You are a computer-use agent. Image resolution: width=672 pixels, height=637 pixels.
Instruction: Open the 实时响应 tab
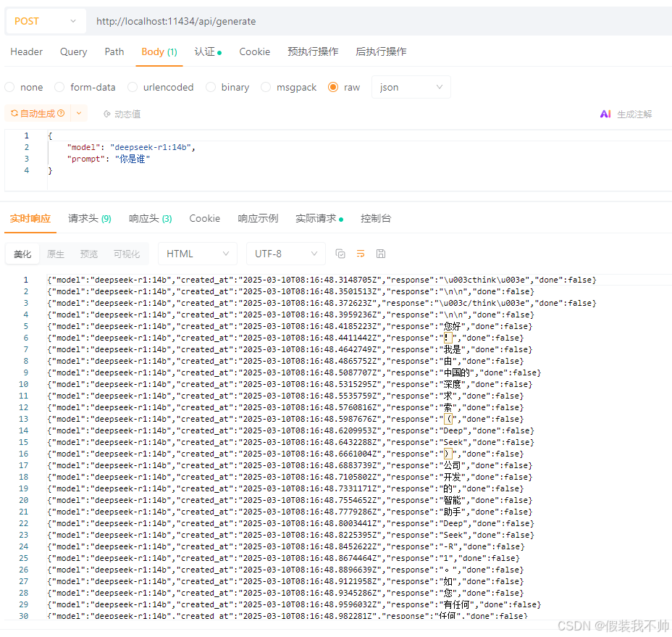(30, 219)
